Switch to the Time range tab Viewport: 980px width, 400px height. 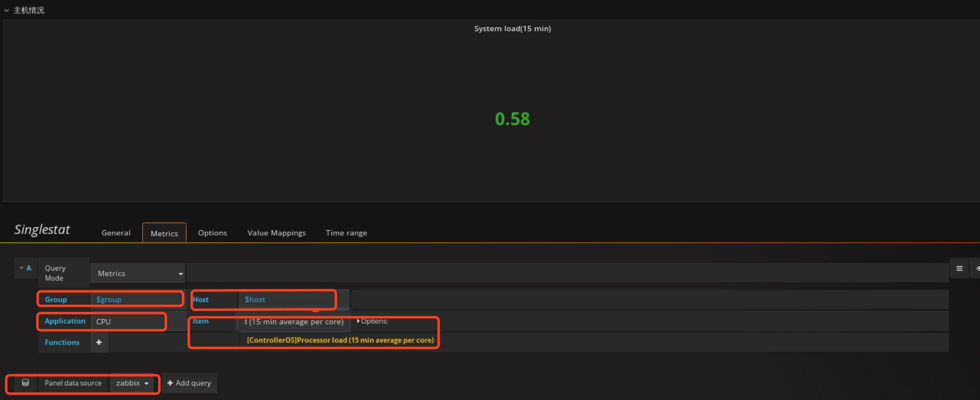coord(346,233)
